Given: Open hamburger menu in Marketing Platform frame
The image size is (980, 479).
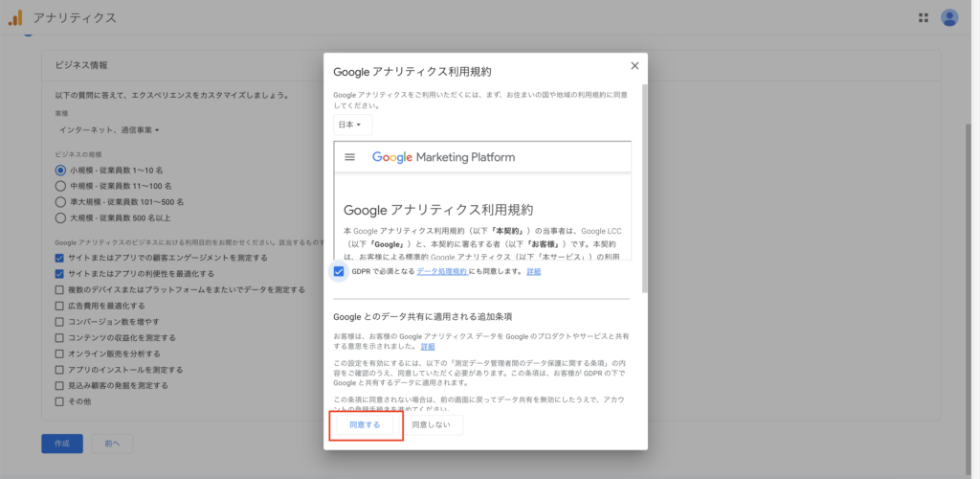Looking at the screenshot, I should (x=350, y=157).
